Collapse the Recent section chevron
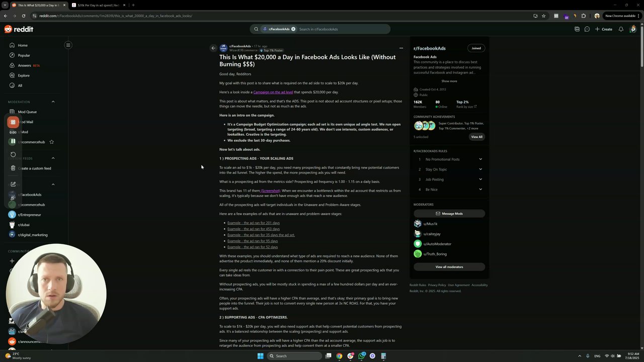This screenshot has height=362, width=644. pos(53,185)
